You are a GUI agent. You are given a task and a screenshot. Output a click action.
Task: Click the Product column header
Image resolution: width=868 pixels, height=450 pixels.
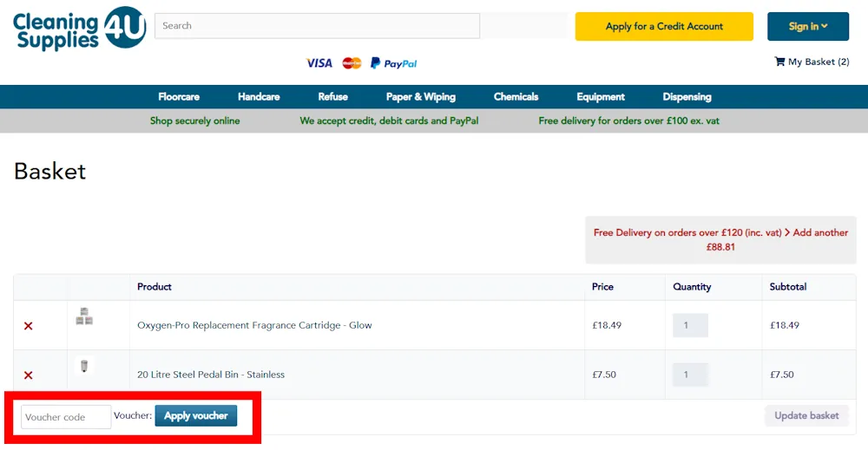click(155, 286)
